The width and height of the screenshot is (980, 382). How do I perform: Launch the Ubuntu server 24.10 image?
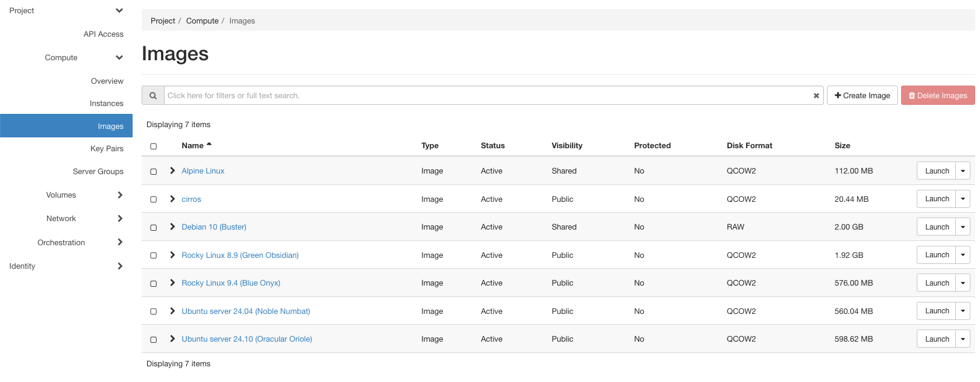pos(937,339)
